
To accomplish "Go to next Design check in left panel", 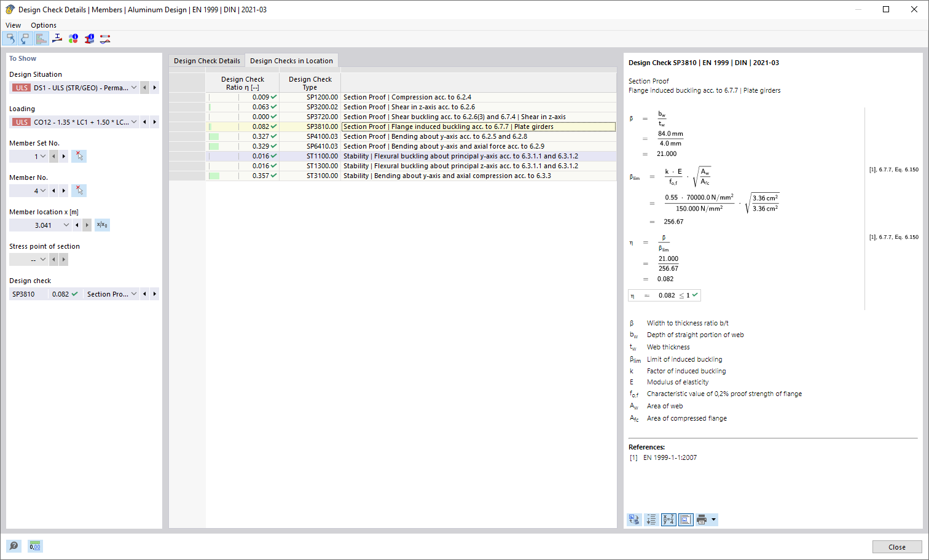I will pos(154,294).
